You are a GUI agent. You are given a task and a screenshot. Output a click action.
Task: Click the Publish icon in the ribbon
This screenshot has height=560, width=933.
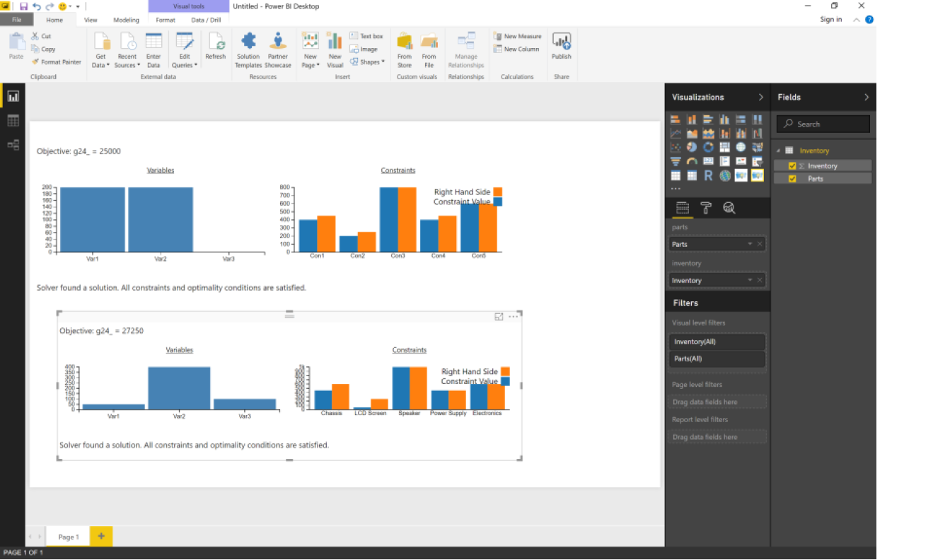pyautogui.click(x=561, y=47)
